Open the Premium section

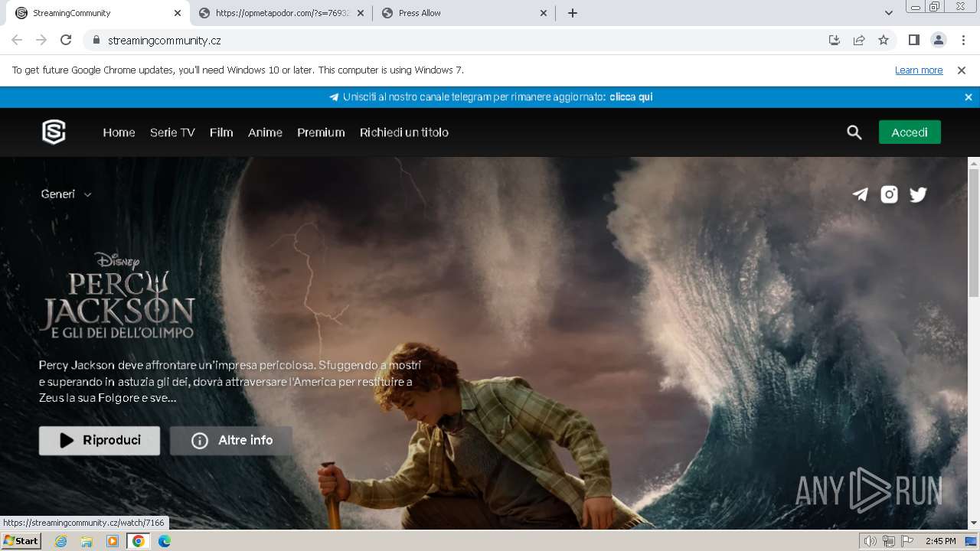[x=321, y=132]
